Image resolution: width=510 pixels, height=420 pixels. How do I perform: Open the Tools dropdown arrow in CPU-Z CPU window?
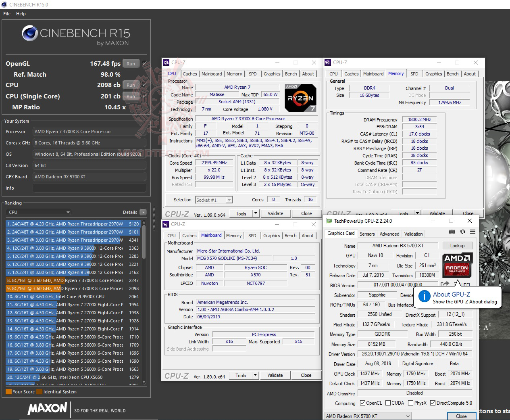[x=256, y=213]
